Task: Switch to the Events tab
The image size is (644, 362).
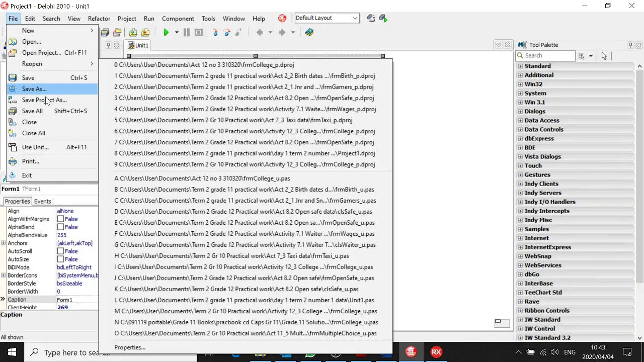Action: [x=42, y=201]
